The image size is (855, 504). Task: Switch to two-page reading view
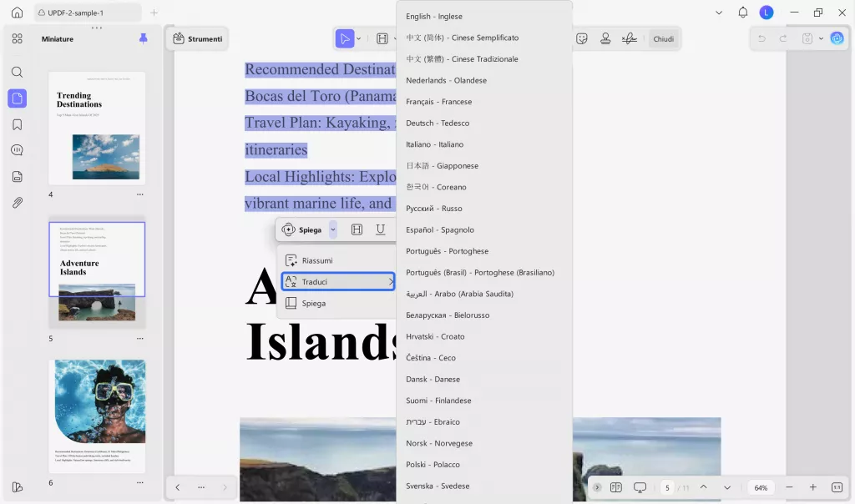tap(616, 487)
